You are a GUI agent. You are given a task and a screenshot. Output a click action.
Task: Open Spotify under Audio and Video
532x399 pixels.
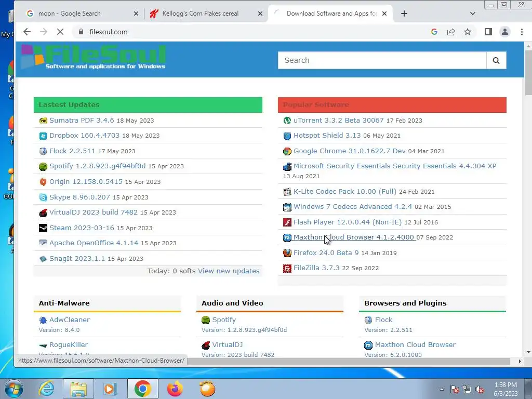224,320
